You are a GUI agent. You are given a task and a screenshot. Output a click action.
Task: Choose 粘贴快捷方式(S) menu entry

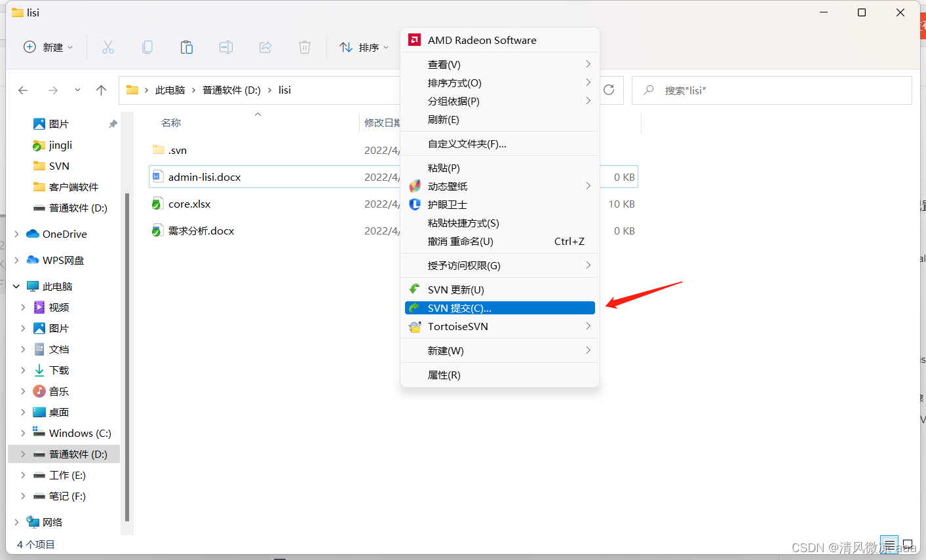coord(500,223)
